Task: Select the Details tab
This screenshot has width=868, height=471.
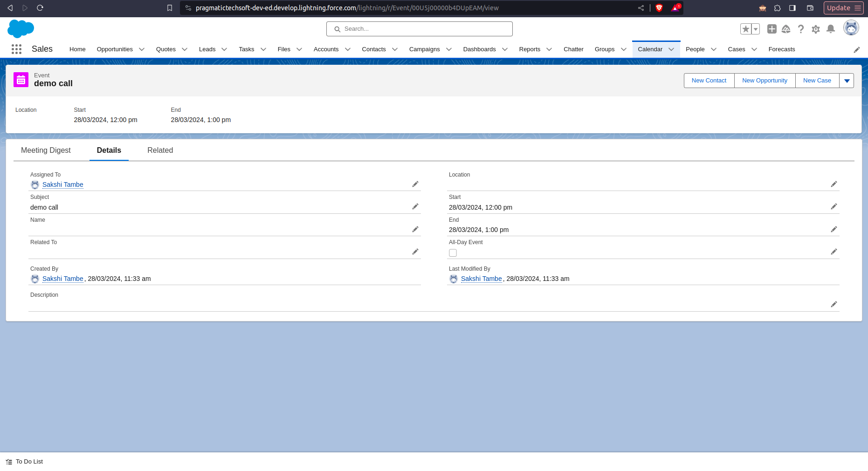Action: tap(109, 150)
